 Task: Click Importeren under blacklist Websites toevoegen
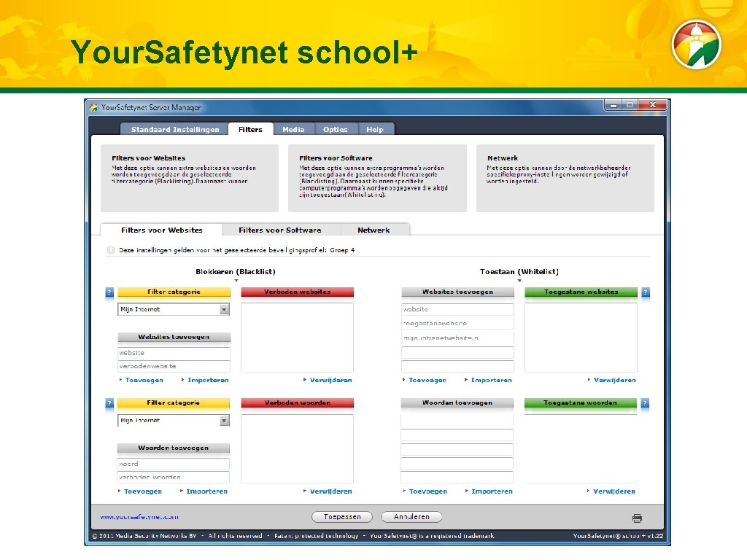[x=208, y=380]
